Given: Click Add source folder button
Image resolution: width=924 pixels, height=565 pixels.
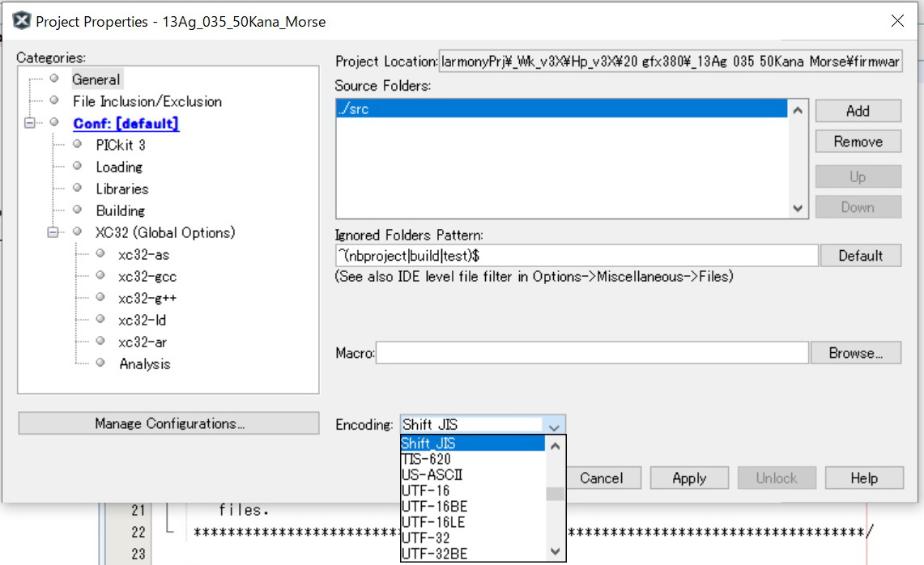Looking at the screenshot, I should pyautogui.click(x=858, y=111).
